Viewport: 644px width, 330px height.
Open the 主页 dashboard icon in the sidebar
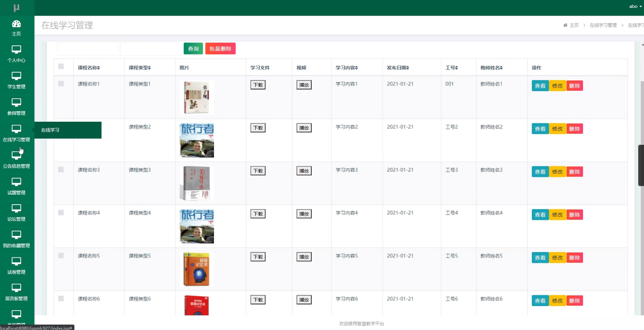tap(16, 24)
